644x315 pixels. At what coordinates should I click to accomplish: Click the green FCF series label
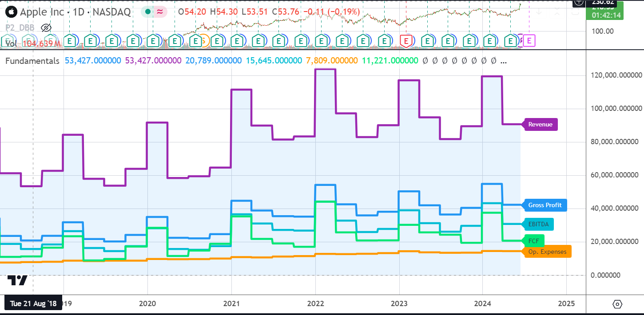click(x=533, y=241)
